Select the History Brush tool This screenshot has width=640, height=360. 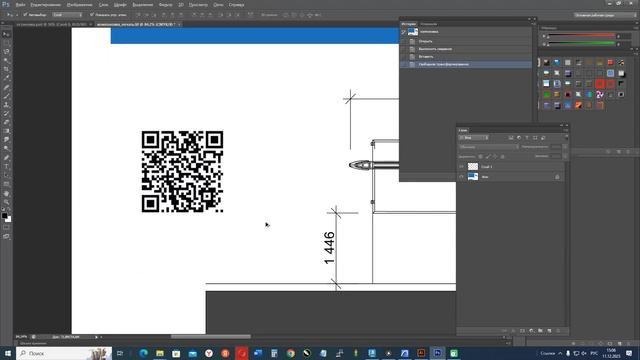coord(6,113)
